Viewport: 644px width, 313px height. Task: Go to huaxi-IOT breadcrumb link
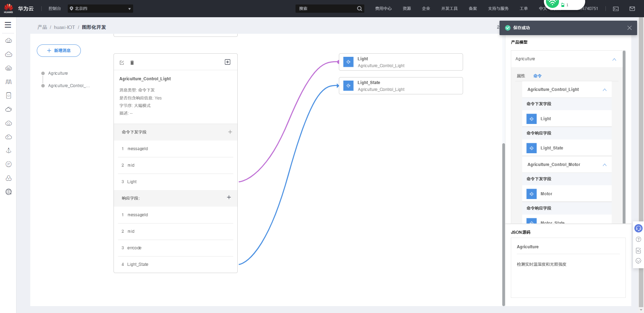(64, 27)
